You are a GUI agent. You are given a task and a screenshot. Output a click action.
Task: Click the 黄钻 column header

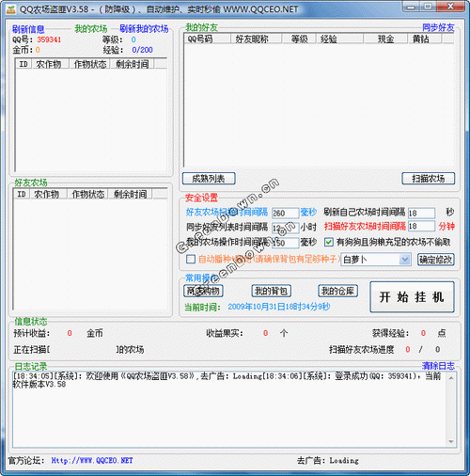click(x=425, y=39)
